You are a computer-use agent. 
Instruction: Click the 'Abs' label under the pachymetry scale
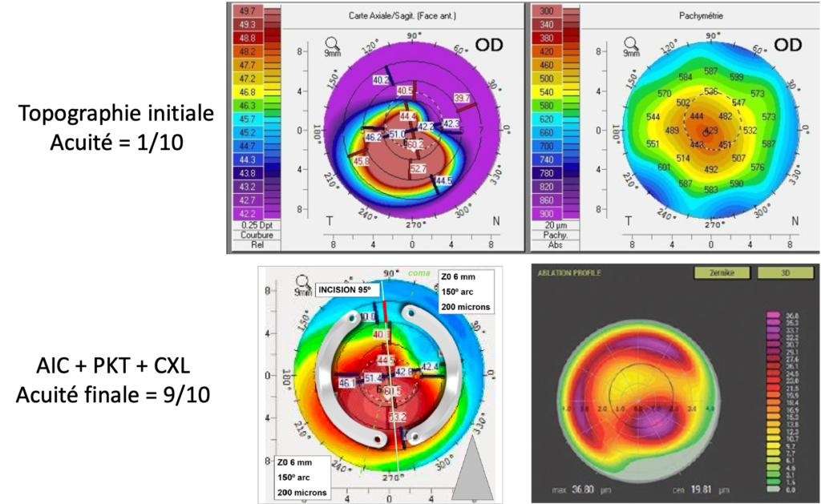[555, 244]
